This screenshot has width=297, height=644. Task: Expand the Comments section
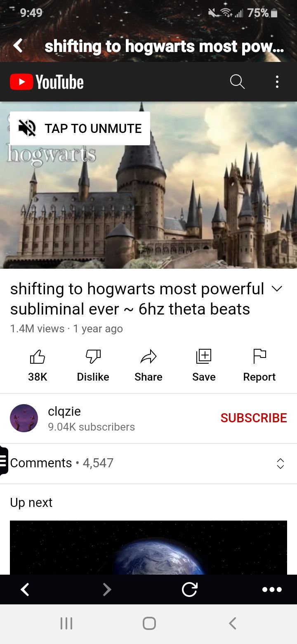148,463
